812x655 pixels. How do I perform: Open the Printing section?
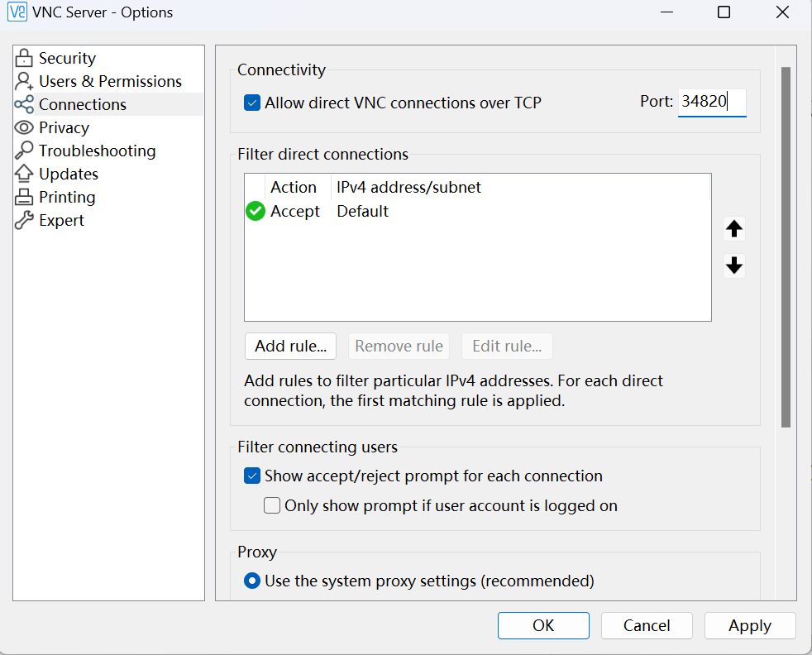tap(67, 198)
